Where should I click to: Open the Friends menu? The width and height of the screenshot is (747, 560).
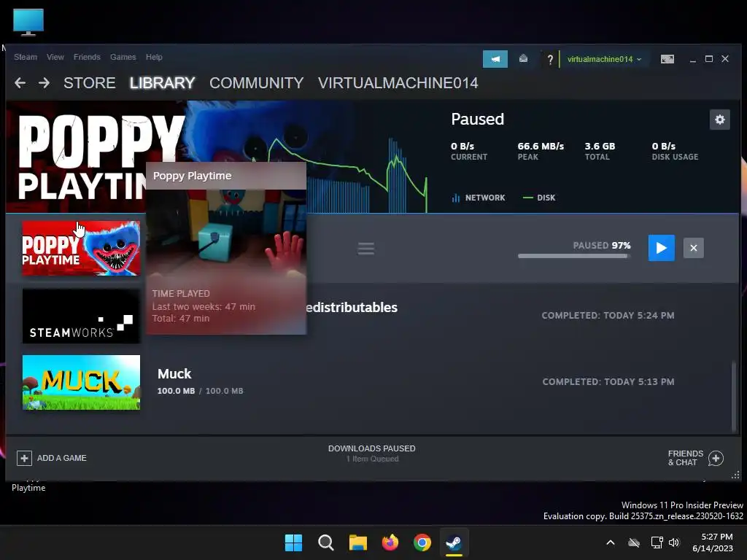click(87, 57)
